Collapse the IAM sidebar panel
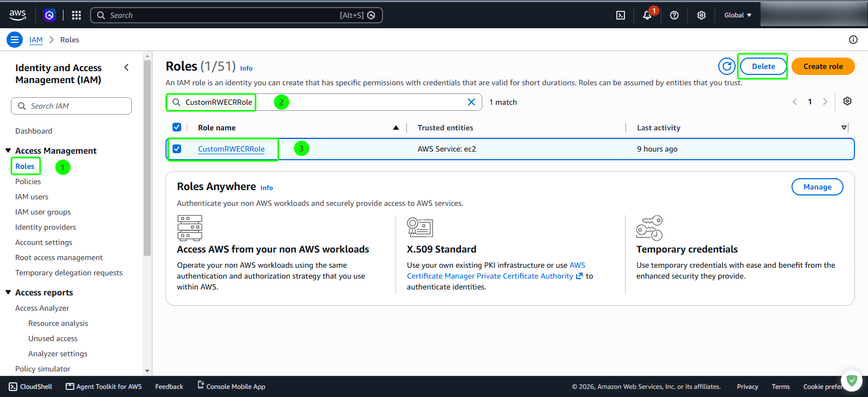 [x=126, y=68]
